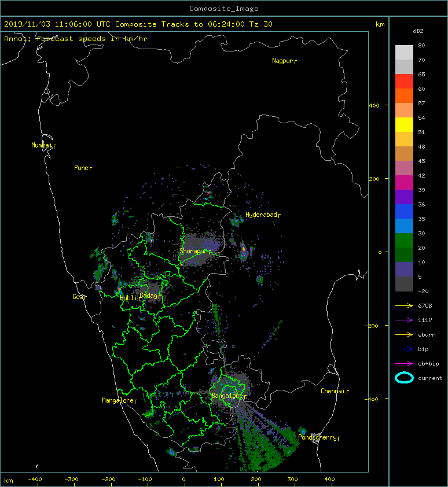Click the timestamp 2019/11/03 11:06:00 UTC header
Viewport: 448px width, 487px height.
(57, 24)
